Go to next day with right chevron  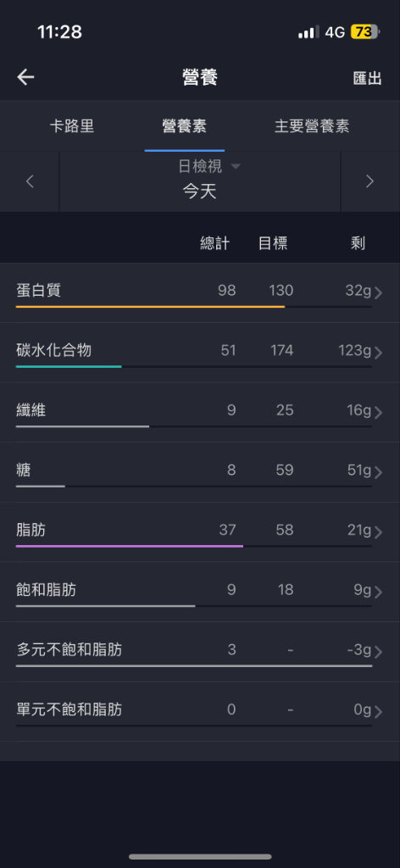(370, 181)
